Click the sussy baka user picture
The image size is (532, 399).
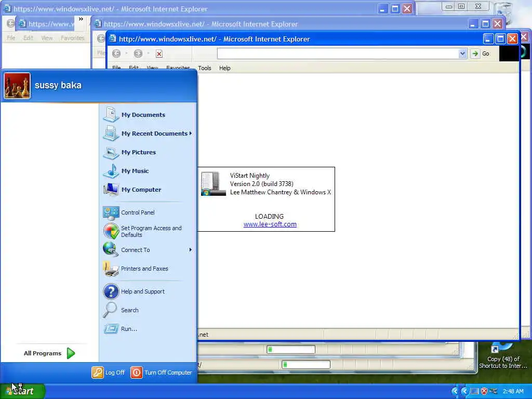[17, 86]
